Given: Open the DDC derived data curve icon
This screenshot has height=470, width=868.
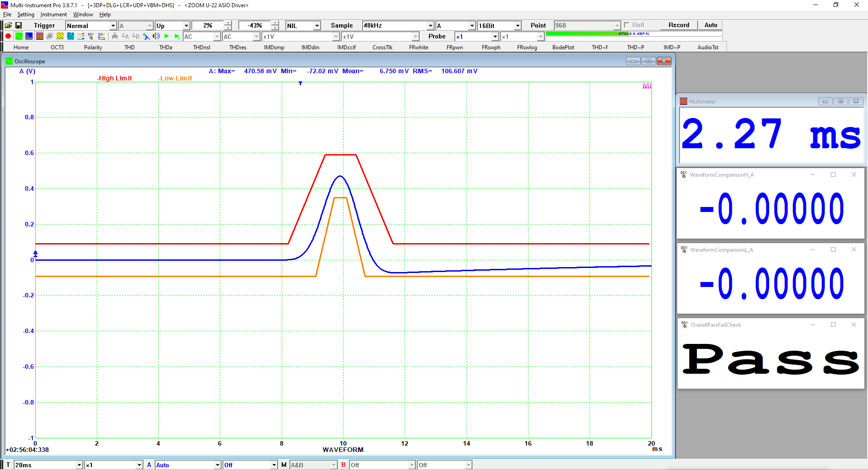Looking at the screenshot, I should pos(102,36).
